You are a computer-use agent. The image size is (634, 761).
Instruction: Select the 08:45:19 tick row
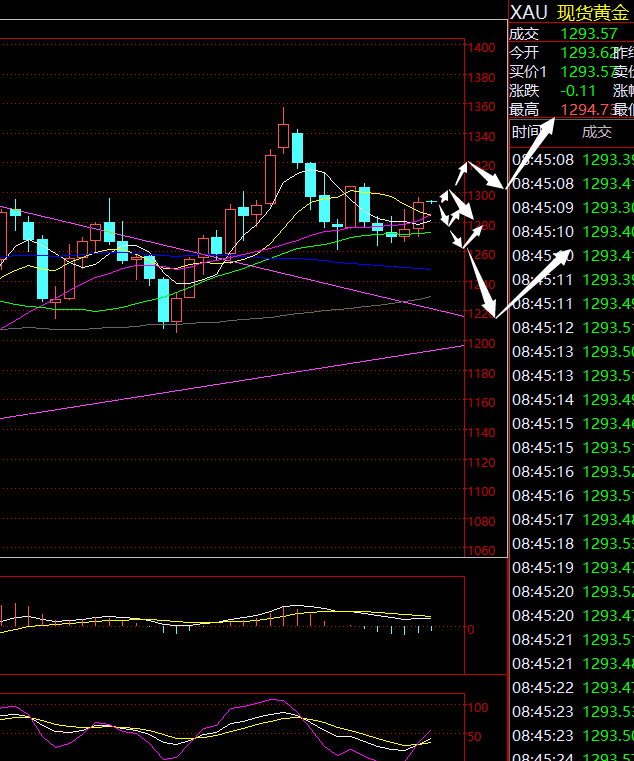click(x=572, y=567)
